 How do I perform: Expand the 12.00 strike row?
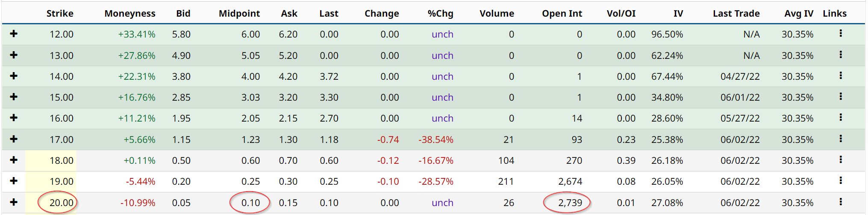tap(14, 34)
